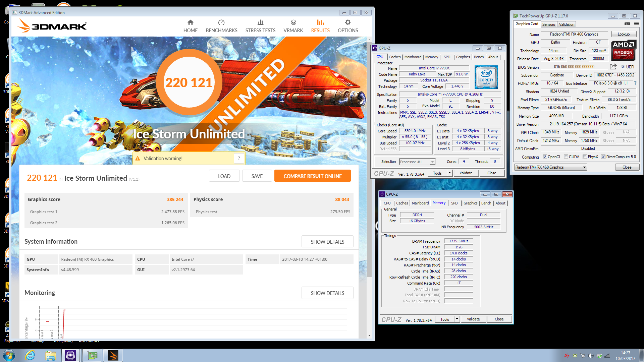Image resolution: width=644 pixels, height=362 pixels.
Task: Click the DRAM Frequency value 1735.5 MHz
Action: coord(459,241)
